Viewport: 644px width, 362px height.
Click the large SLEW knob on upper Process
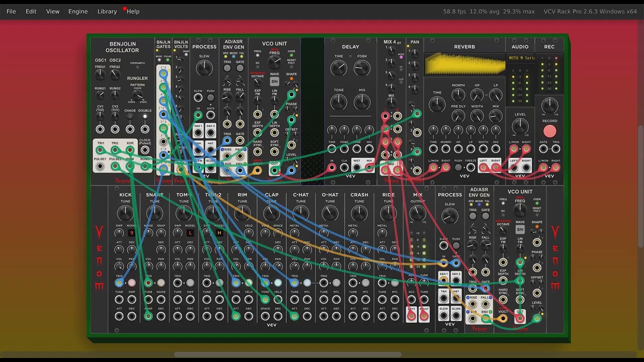[204, 68]
